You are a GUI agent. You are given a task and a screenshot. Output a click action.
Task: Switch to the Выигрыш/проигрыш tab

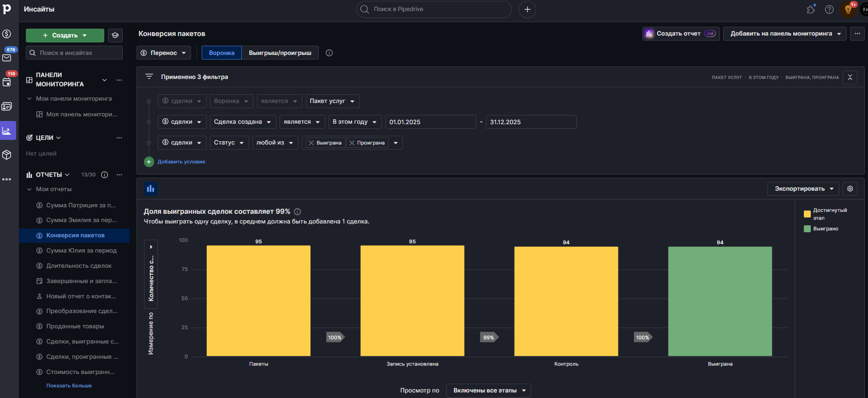[x=280, y=53]
